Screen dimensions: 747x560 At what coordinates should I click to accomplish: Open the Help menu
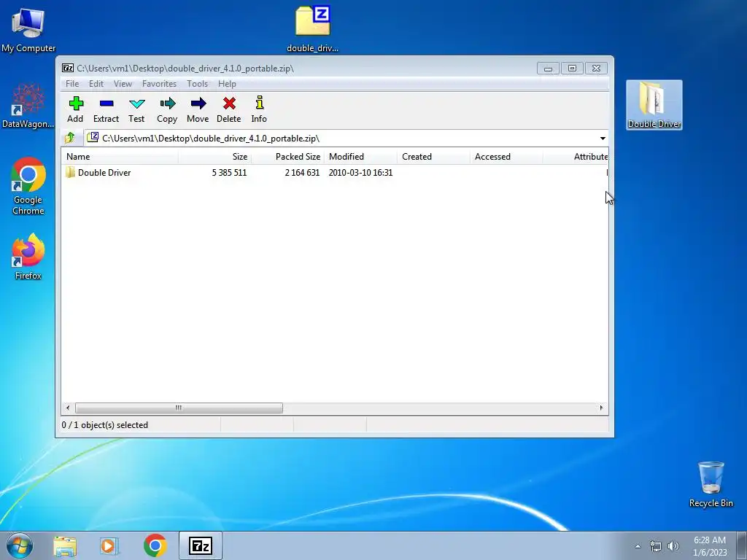[x=228, y=83]
